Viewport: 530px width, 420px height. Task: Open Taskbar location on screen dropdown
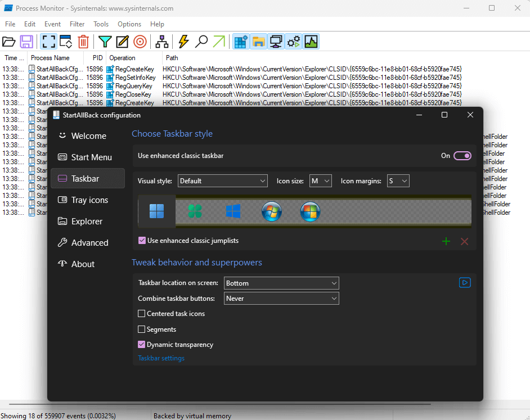[281, 283]
